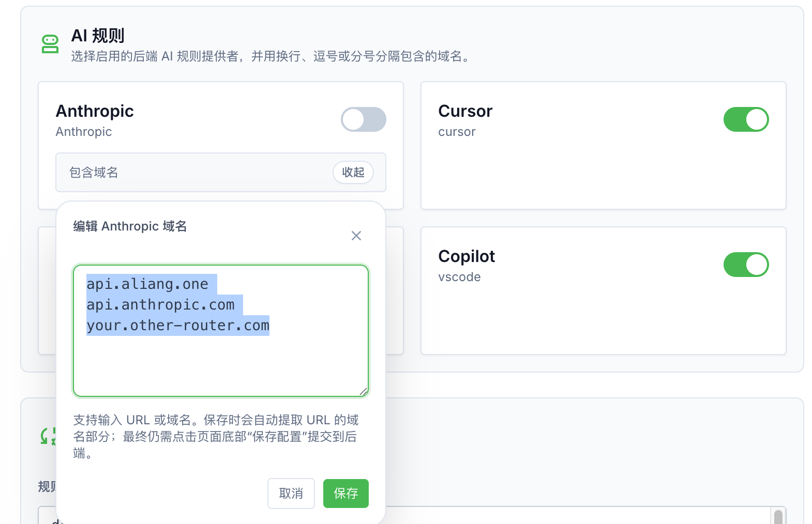Viewport: 812px width, 524px height.
Task: Click the vscode subtitle under Copilot
Action: [x=459, y=277]
